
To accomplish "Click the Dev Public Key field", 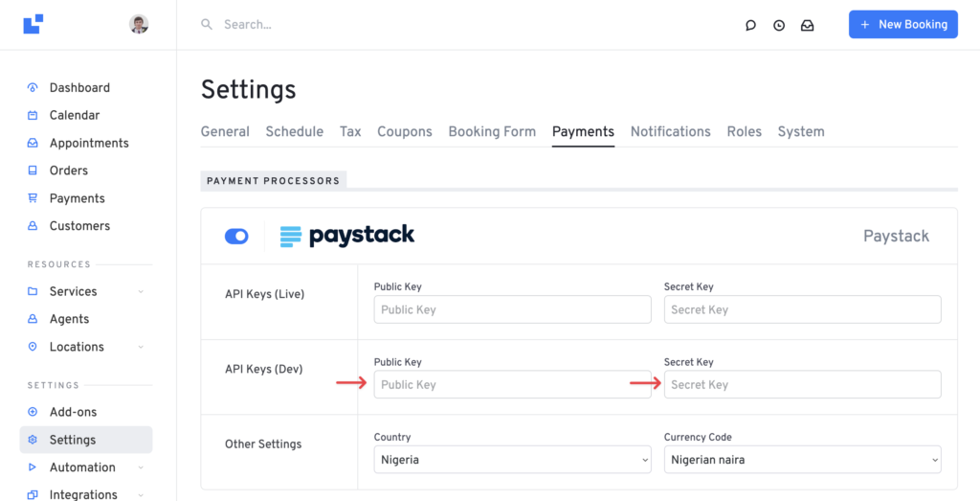I will 513,385.
